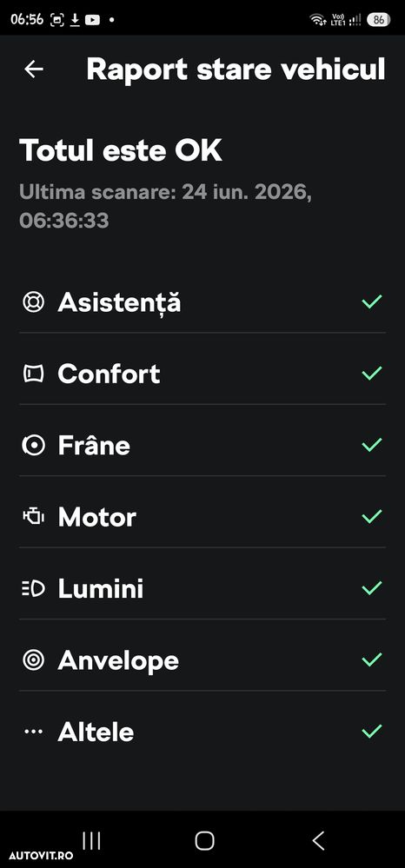Tap the Ultima scanare timestamp text
This screenshot has width=405, height=868.
point(165,207)
